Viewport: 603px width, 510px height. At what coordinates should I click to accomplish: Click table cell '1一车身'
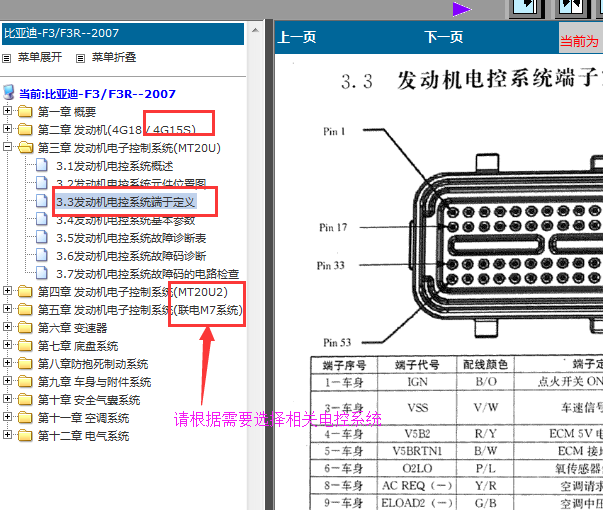pos(344,383)
